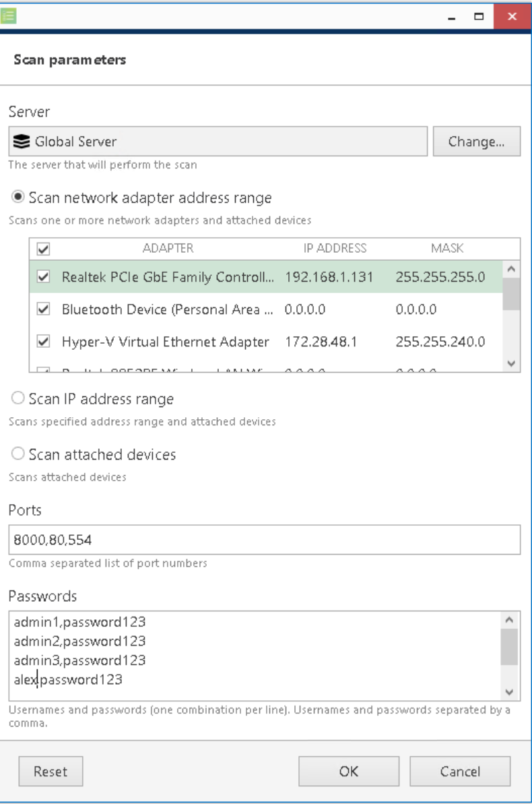Click the Global Server stack icon

pyautogui.click(x=24, y=142)
